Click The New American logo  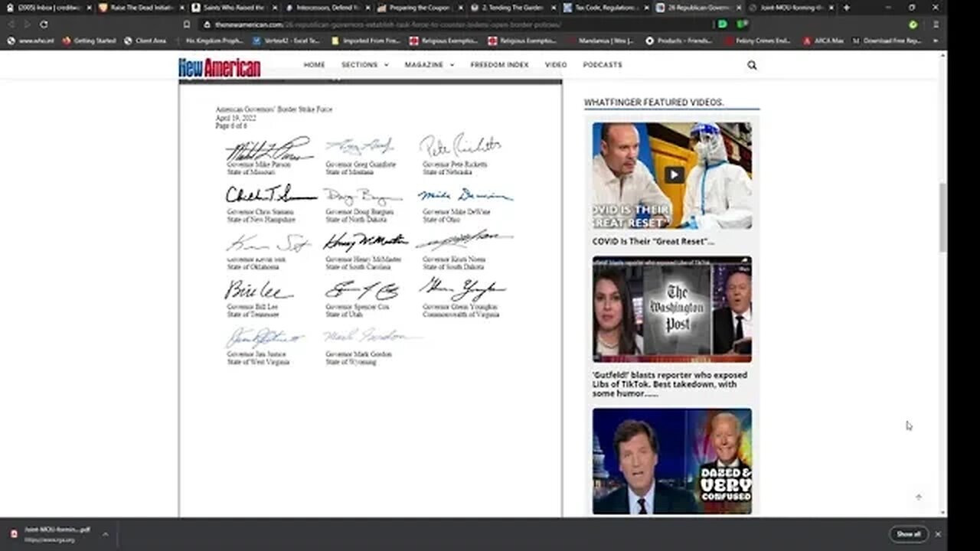(x=220, y=67)
